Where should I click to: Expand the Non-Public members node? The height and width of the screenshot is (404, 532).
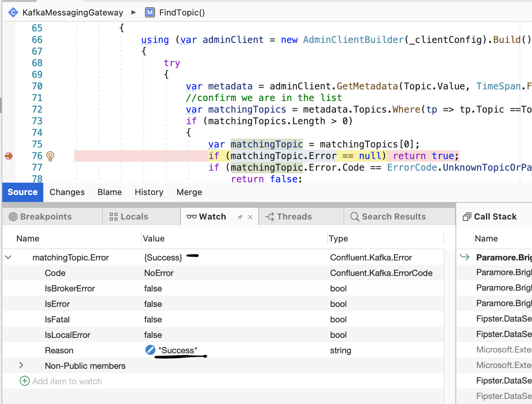point(21,365)
